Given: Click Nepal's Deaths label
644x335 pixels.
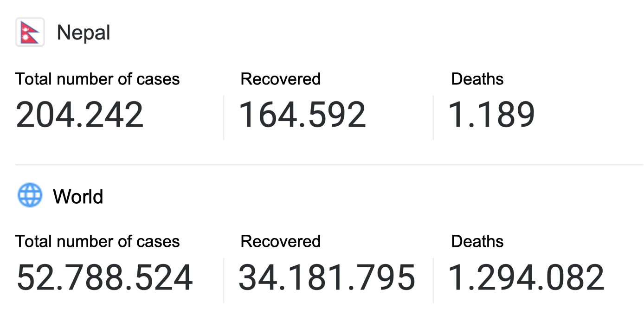Looking at the screenshot, I should point(477,79).
